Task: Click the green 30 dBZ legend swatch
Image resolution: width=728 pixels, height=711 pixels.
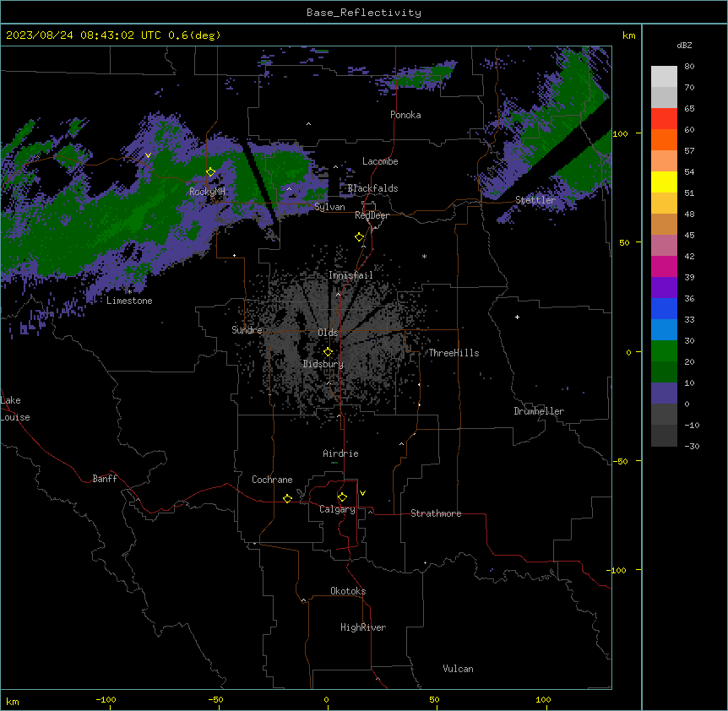Action: click(664, 351)
